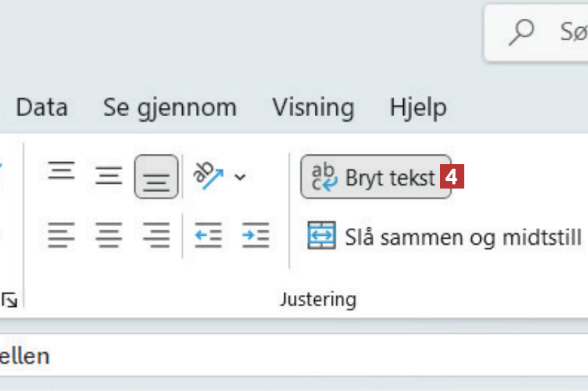Align cell text to the left
This screenshot has height=391, width=588.
pos(61,236)
